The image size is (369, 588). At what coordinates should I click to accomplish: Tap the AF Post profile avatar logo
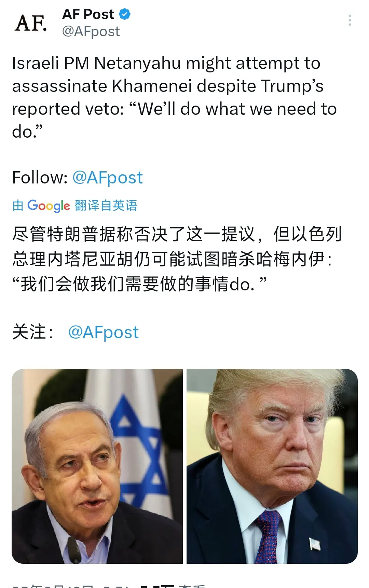pyautogui.click(x=31, y=23)
